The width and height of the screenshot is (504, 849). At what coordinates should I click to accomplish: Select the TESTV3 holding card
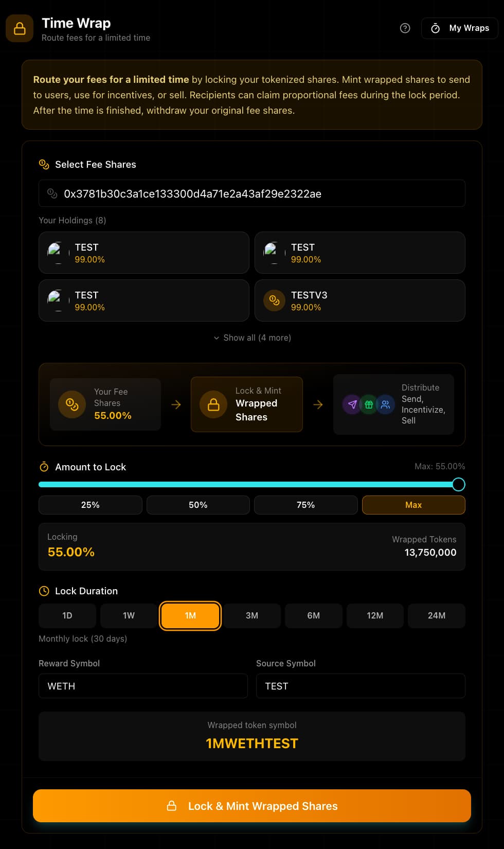[360, 300]
